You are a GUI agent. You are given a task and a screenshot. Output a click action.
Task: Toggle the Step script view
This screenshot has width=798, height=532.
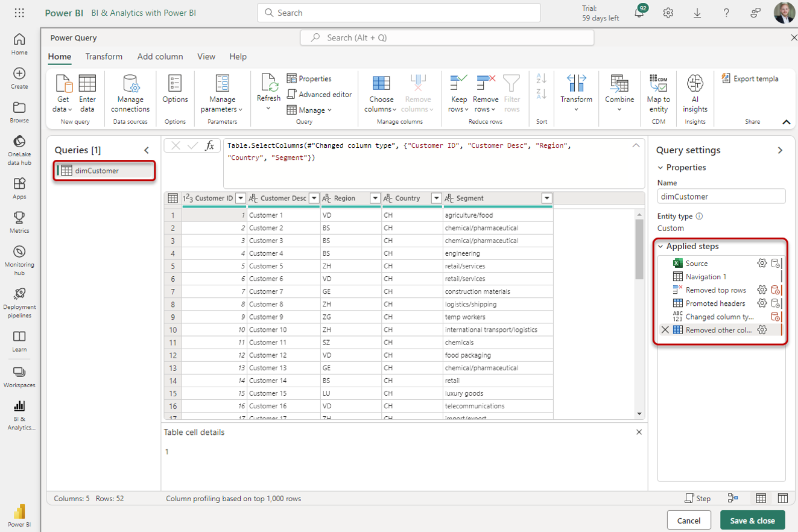tap(698, 498)
